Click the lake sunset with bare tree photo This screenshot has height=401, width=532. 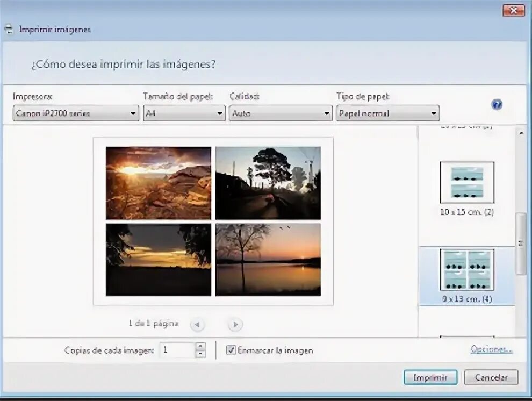pos(268,260)
